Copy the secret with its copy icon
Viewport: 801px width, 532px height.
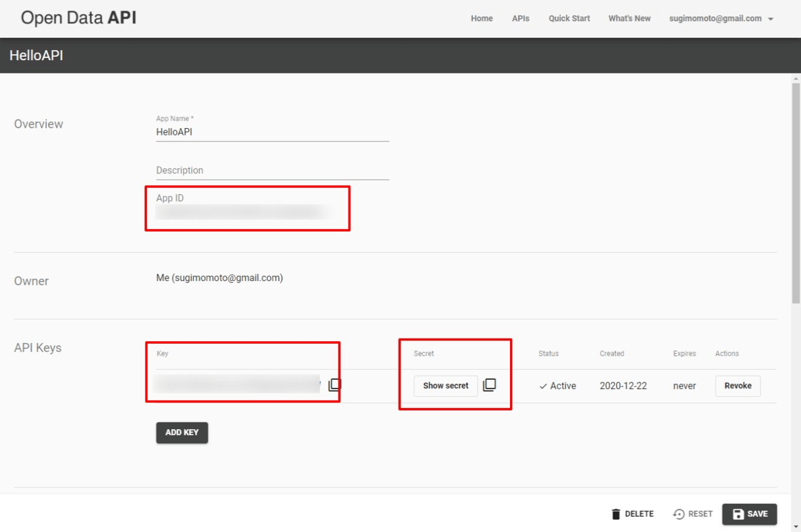point(489,385)
